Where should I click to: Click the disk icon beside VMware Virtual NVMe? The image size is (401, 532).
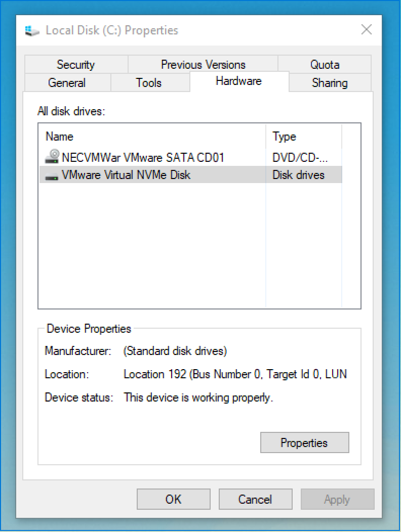tap(52, 175)
